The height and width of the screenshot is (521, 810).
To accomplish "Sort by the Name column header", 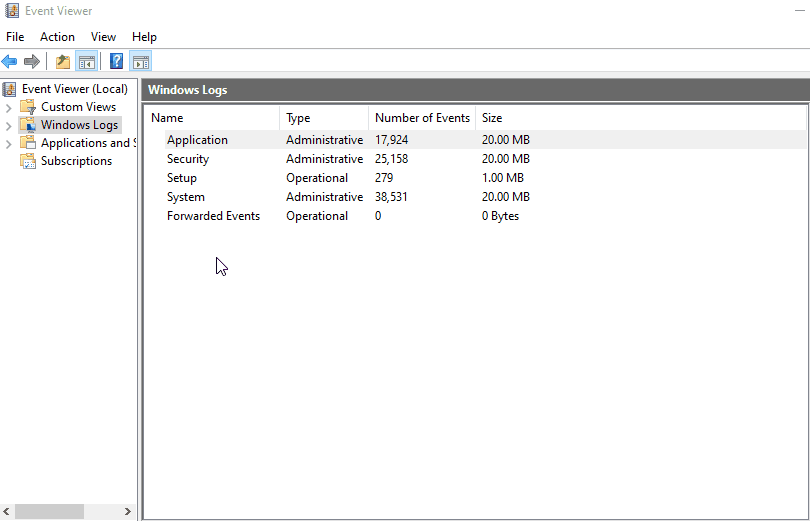I will 212,118.
